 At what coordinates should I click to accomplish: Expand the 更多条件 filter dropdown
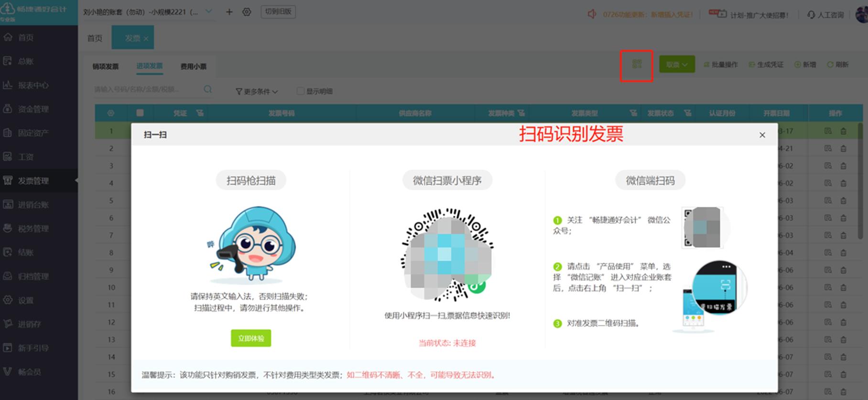point(257,91)
